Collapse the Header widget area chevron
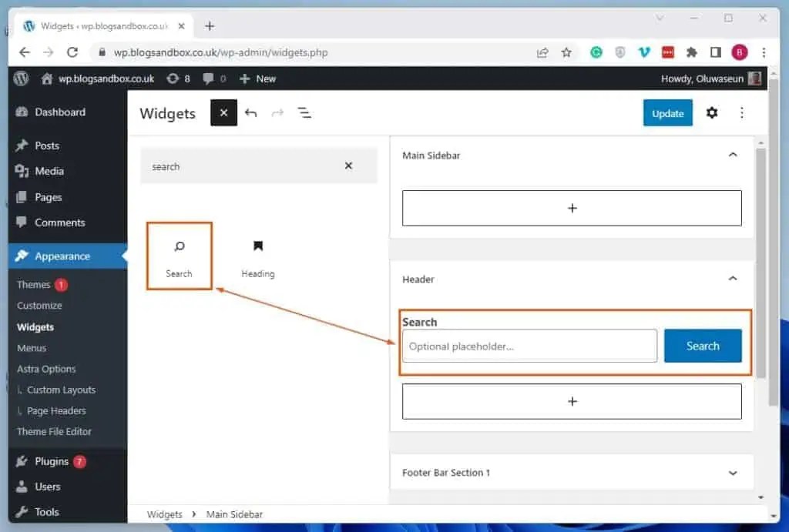This screenshot has width=789, height=532. [x=733, y=279]
